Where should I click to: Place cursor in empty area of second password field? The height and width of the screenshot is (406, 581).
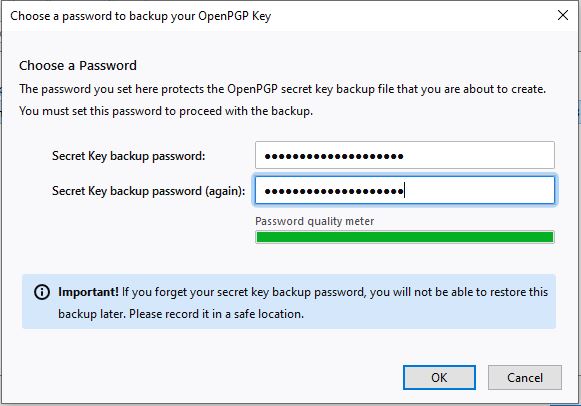pyautogui.click(x=478, y=190)
